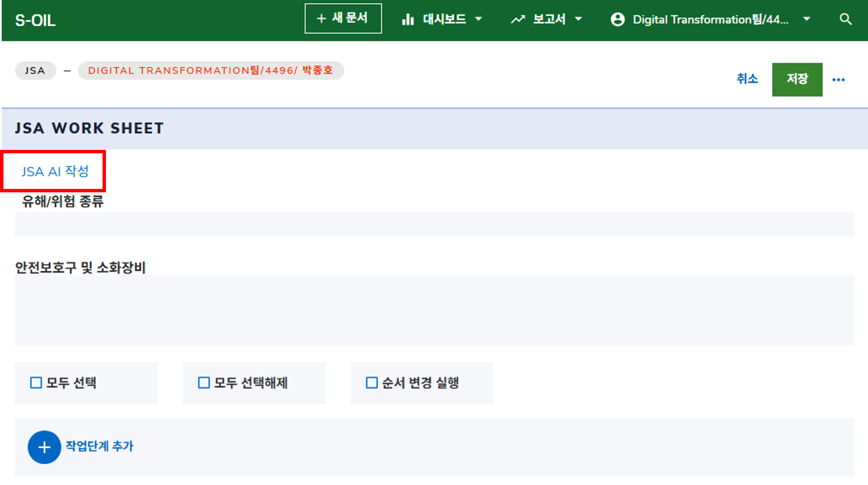Expand the user account dropdown arrow

click(x=807, y=19)
